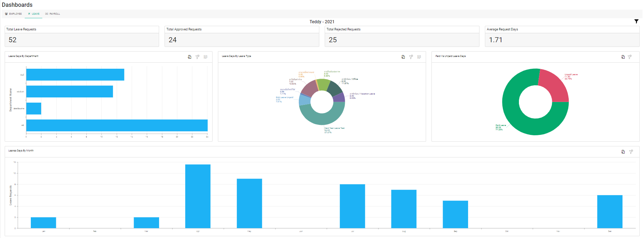Viewport: 644px width, 238px height.
Task: Click the January bar in monthly chart
Action: 43,223
